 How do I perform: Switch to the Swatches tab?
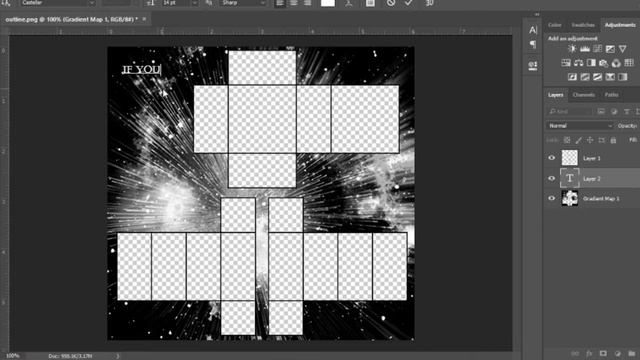click(583, 25)
